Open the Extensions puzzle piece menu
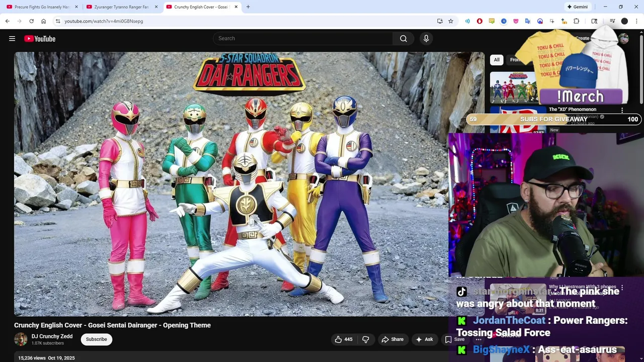This screenshot has height=362, width=644. click(577, 21)
